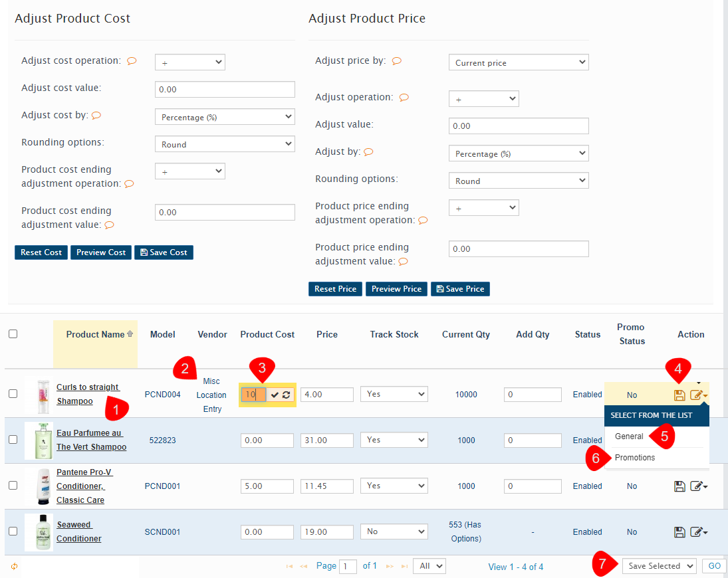Click the Preview Cost button
This screenshot has width=728, height=578.
(101, 252)
